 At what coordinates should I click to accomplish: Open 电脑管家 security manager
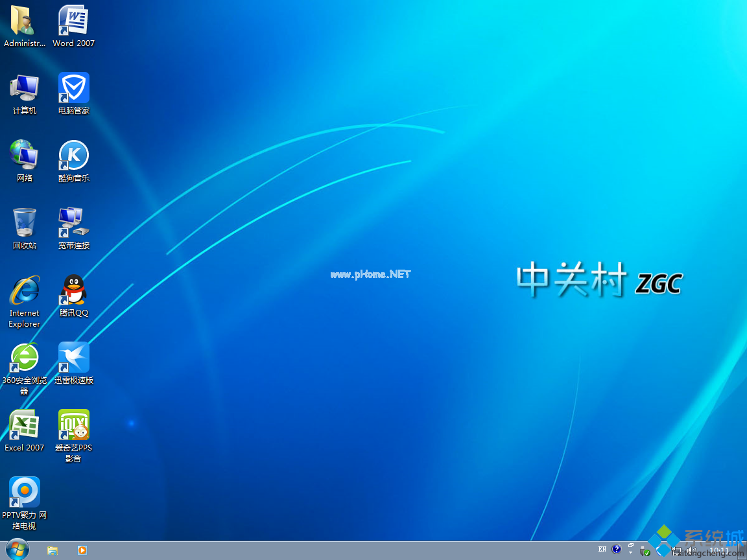pyautogui.click(x=73, y=86)
